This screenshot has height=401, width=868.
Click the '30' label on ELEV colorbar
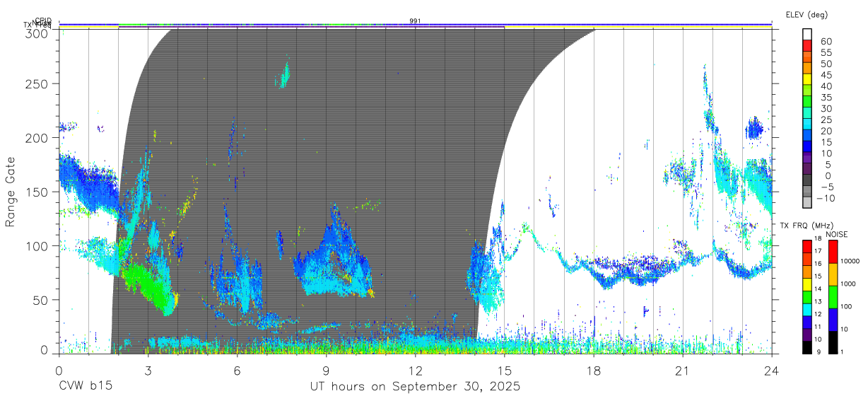point(826,108)
